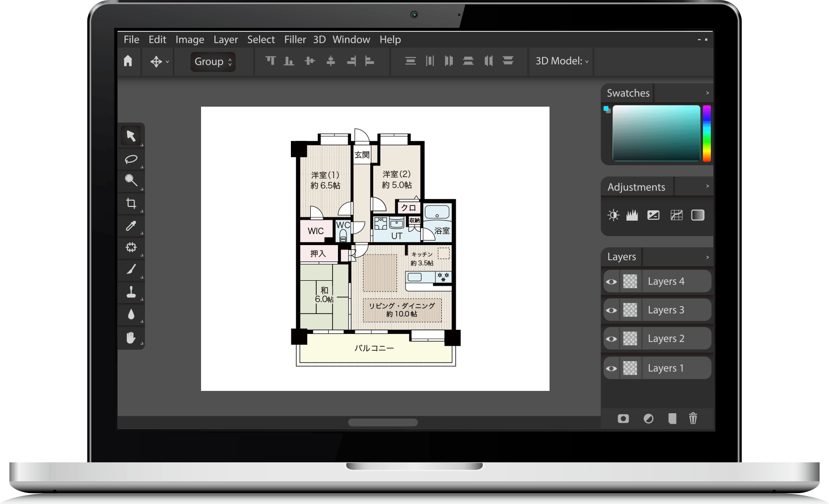Select the Magic Wand tool
Viewport: 829px width, 504px height.
click(131, 180)
